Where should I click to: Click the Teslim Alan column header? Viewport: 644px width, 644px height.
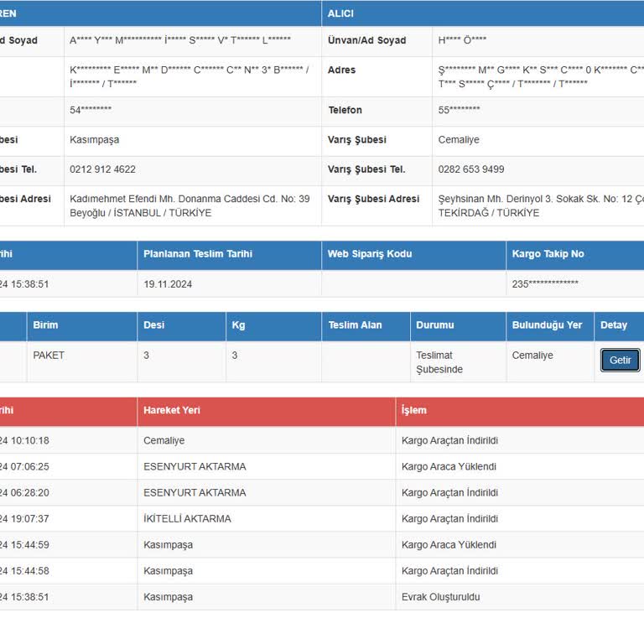tap(355, 325)
